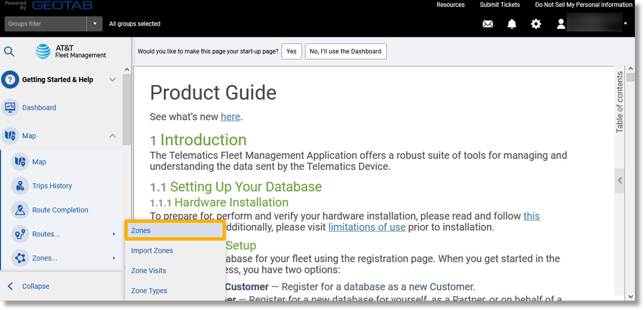Viewport: 644px width, 310px height.
Task: Expand the Table of contents arrow
Action: coord(620,181)
